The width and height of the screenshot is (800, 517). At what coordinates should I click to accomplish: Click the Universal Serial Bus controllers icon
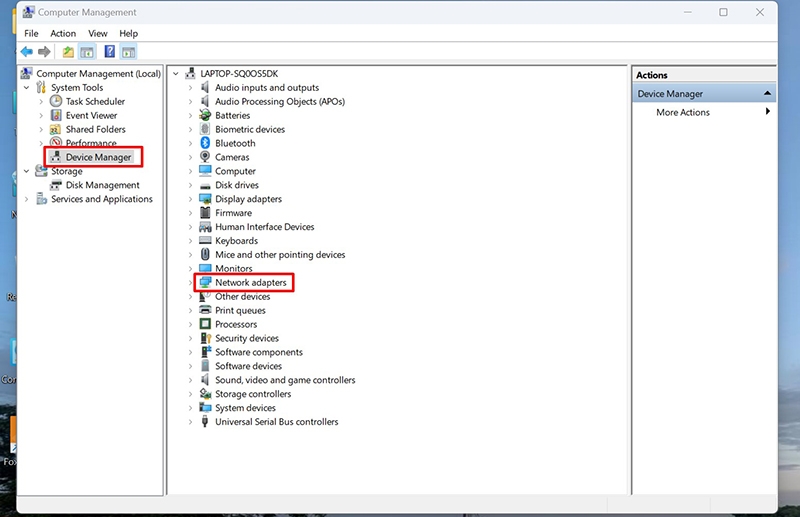click(205, 422)
